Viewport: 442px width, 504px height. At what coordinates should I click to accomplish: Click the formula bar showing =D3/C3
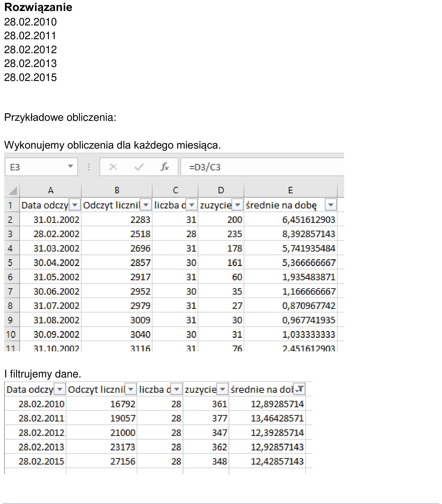[x=262, y=167]
